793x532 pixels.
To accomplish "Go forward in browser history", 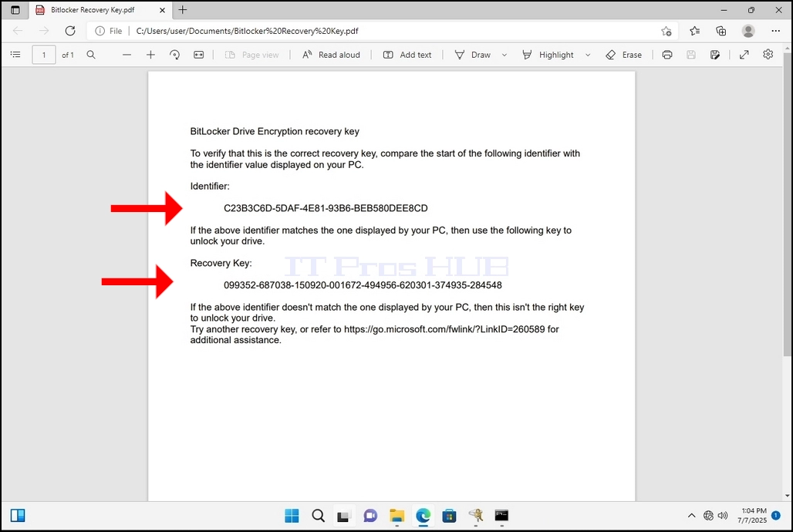I will point(44,31).
